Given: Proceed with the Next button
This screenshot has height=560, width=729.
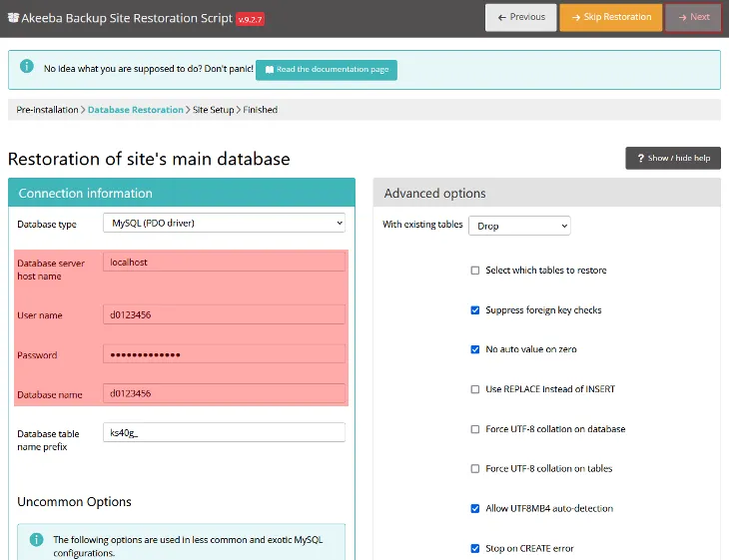Looking at the screenshot, I should 693,17.
